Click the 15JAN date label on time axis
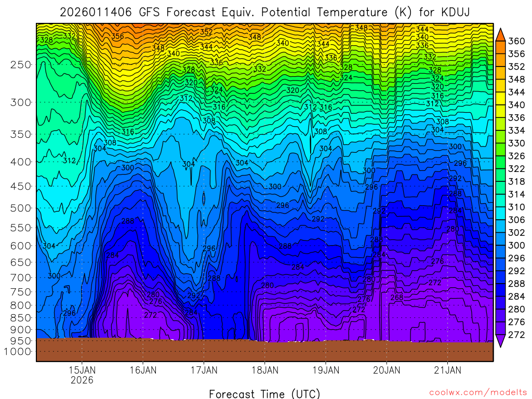The height and width of the screenshot is (399, 532). [82, 370]
